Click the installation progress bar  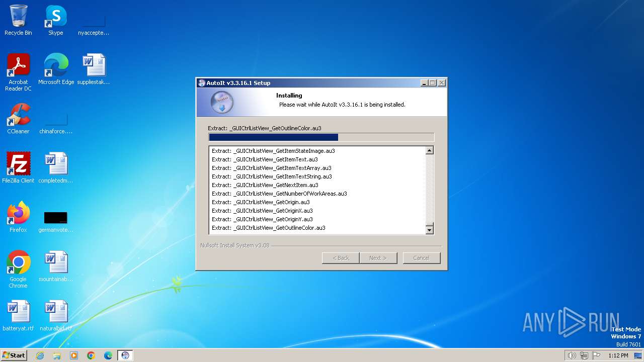tap(321, 137)
